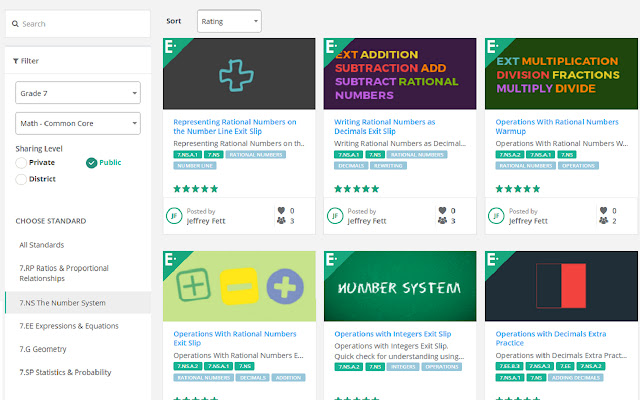Click people icon on Writing Rational Numbers card
The height and width of the screenshot is (400, 640).
point(442,221)
